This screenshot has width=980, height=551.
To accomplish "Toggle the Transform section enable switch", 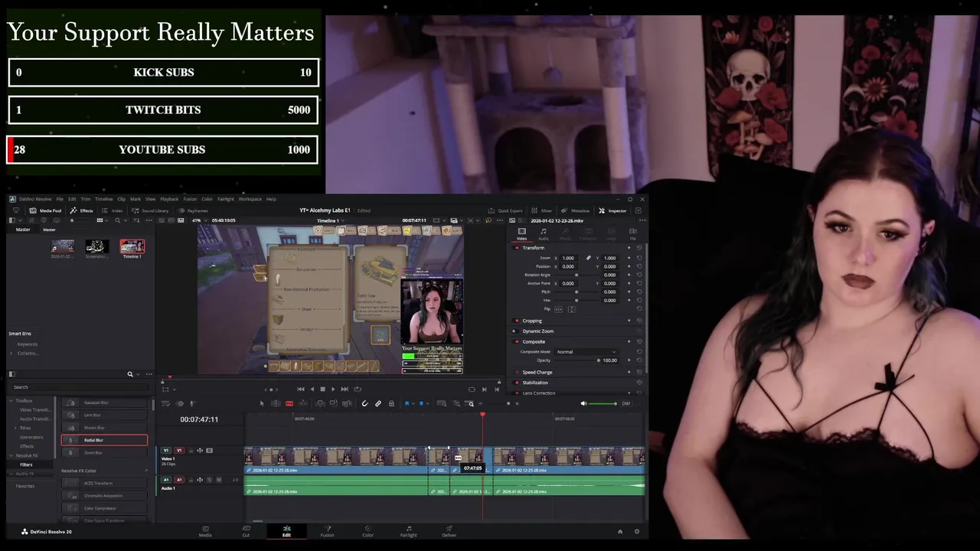I will [517, 248].
